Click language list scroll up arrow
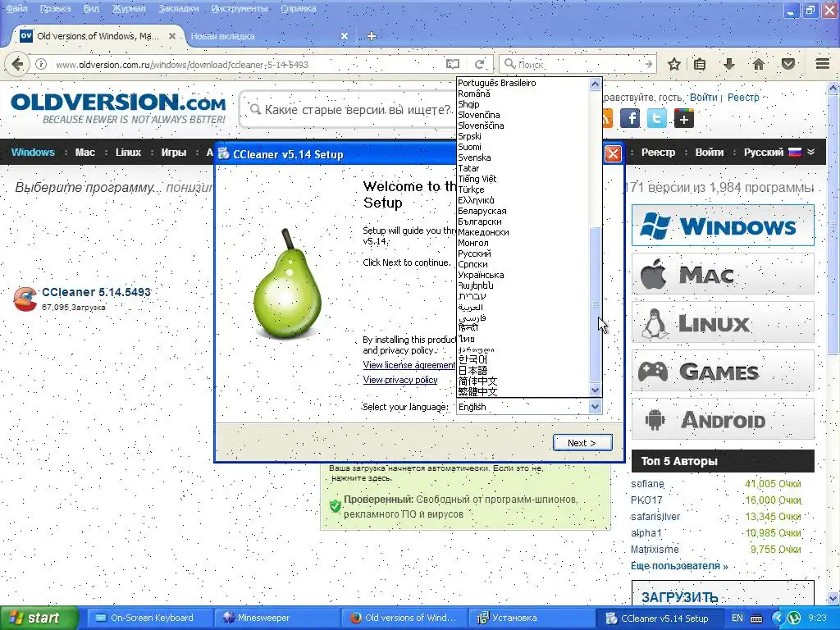The image size is (840, 630). tap(595, 84)
